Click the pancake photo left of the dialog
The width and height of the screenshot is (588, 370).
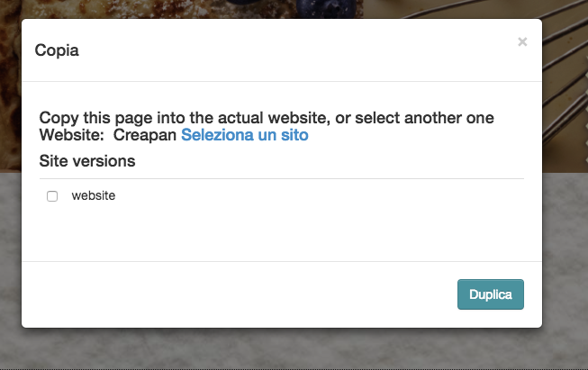pos(10,90)
